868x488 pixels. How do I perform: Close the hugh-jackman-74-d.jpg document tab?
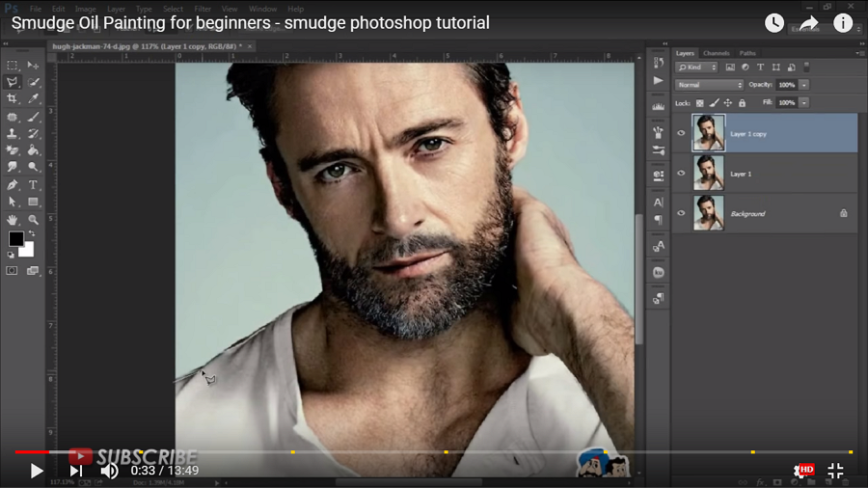[250, 46]
